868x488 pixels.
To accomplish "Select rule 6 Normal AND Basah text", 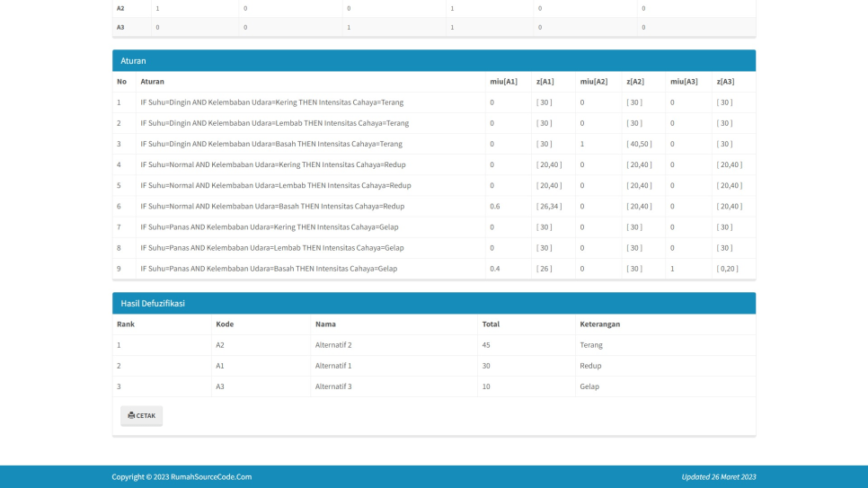I will click(272, 206).
